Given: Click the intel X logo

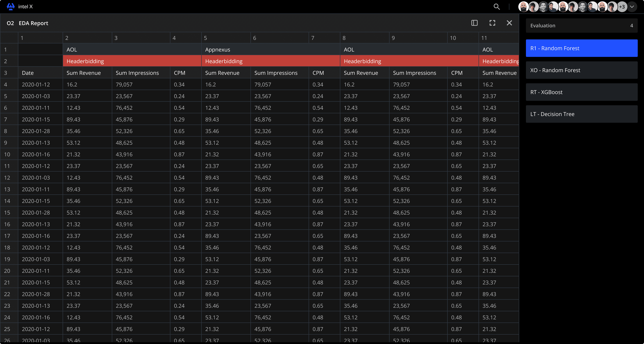Looking at the screenshot, I should (11, 7).
